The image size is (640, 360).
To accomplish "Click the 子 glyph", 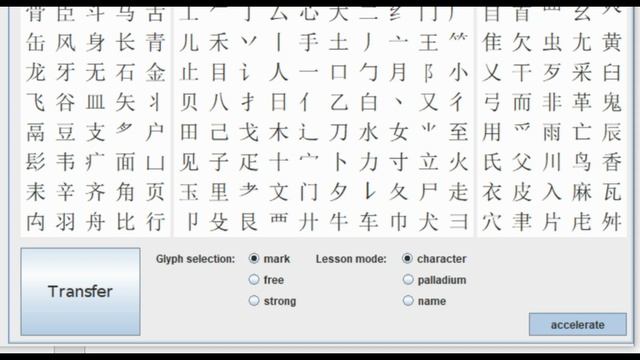I will 219,162.
